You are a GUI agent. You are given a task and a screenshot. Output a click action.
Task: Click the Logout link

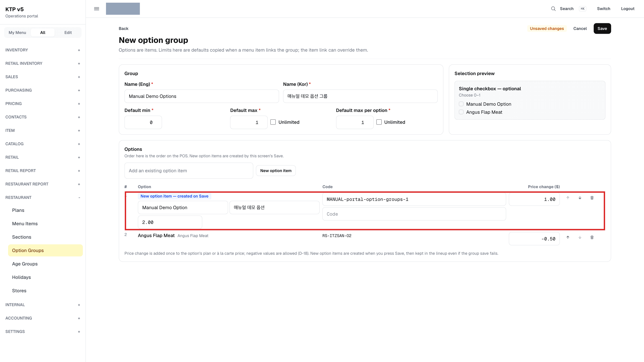628,9
